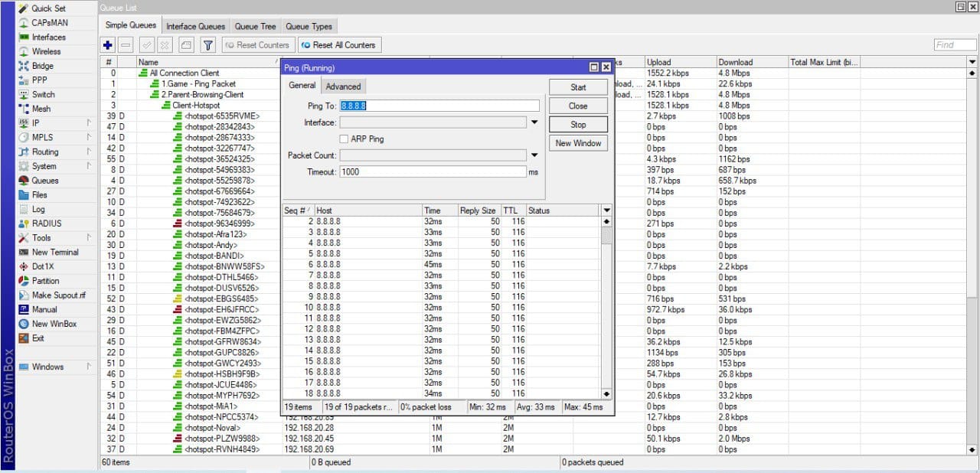Enable the ARP Ping checkbox
980x473 pixels.
(344, 139)
